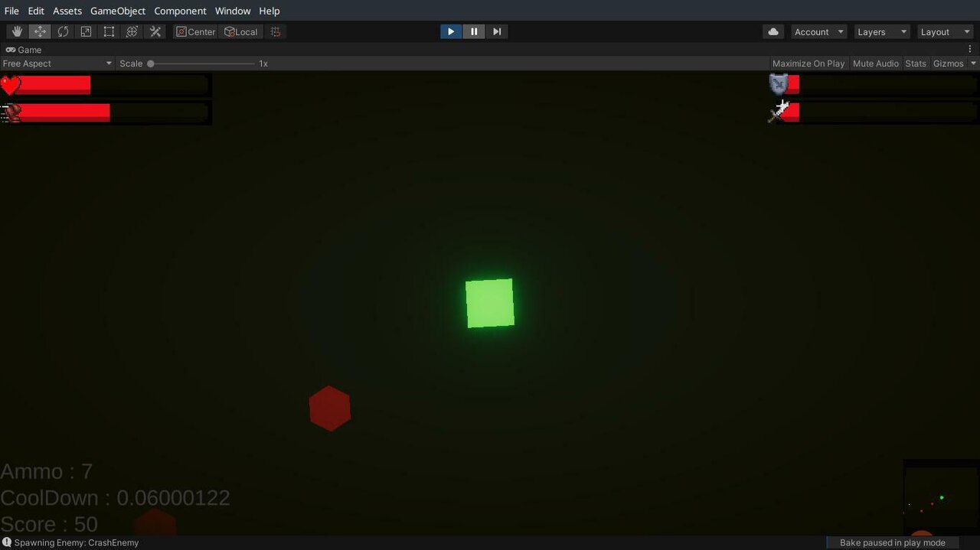Click the red health bar
Viewport: 980px width, 550px height.
[x=54, y=85]
